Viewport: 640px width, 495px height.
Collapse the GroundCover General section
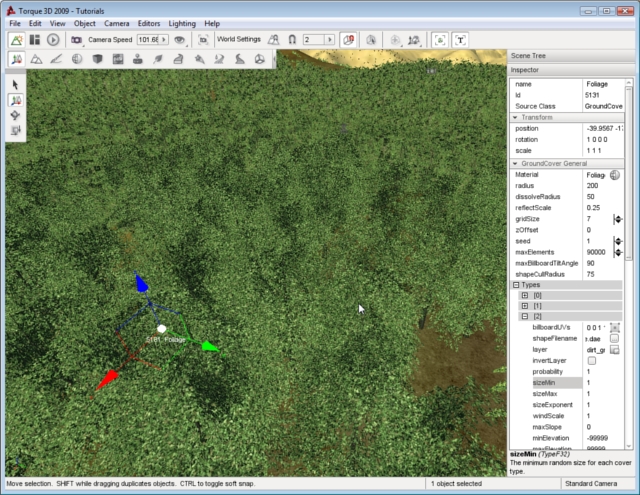(x=516, y=163)
